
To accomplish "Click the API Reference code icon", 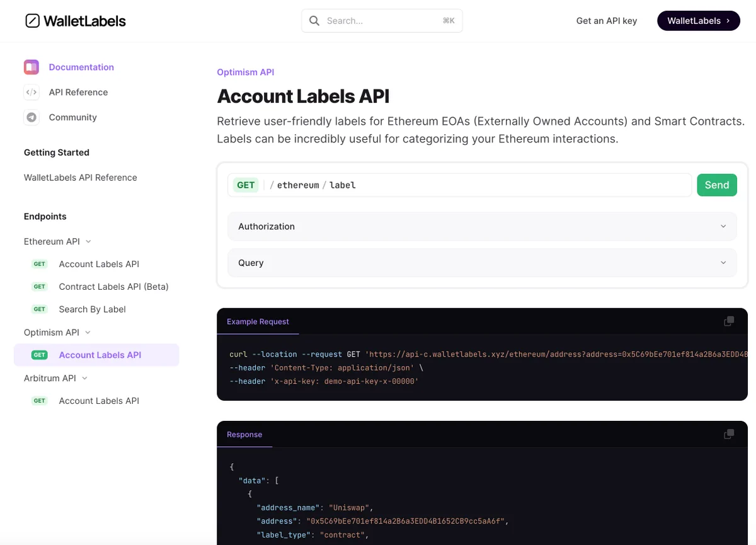I will coord(31,92).
